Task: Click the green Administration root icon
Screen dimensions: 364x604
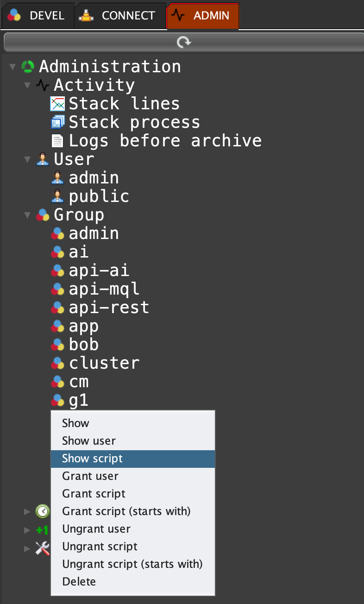Action: (28, 67)
